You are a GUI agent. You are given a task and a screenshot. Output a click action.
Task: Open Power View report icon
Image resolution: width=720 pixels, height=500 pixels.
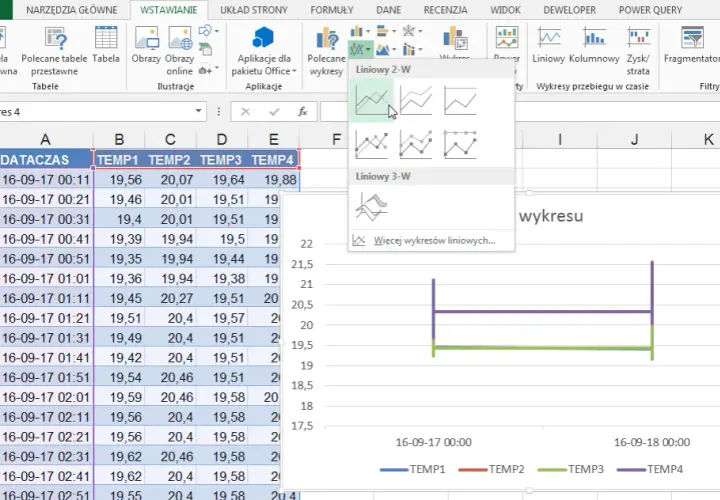pyautogui.click(x=507, y=38)
